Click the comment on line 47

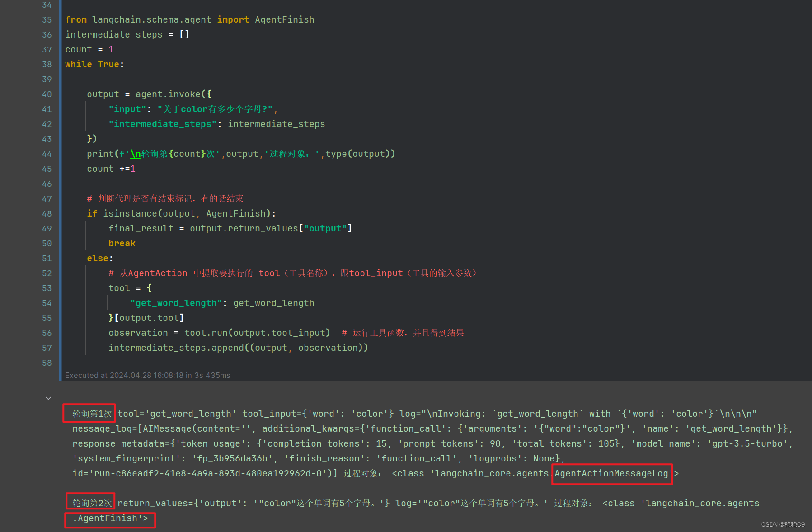(165, 199)
